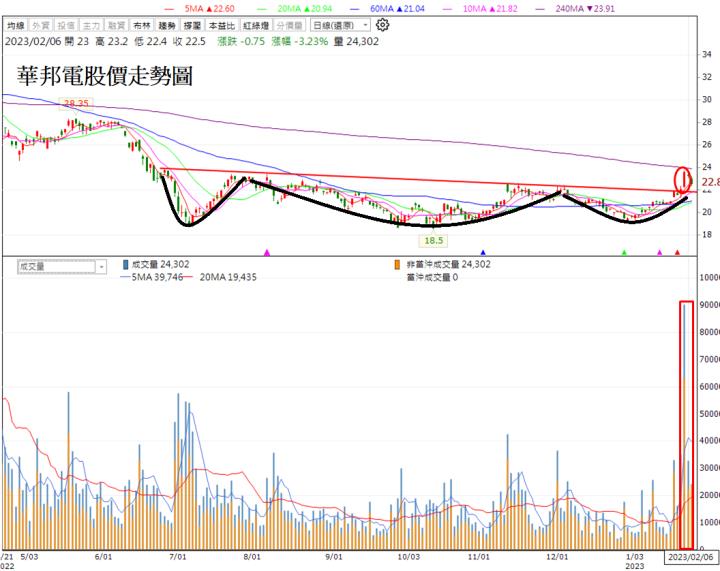Toggle the 紅綠燈 traffic light button
The width and height of the screenshot is (720, 571).
[256, 25]
